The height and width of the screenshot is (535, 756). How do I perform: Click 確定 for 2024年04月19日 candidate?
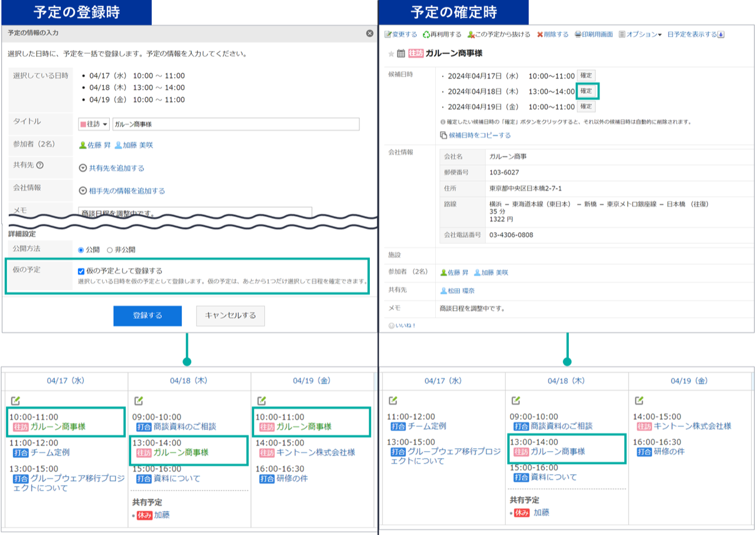586,107
